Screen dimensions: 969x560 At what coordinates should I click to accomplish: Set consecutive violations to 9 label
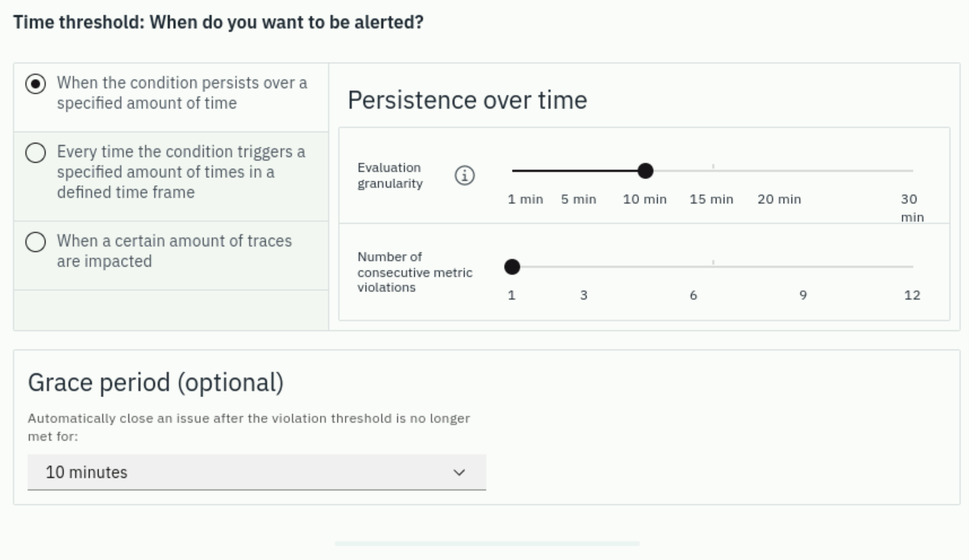(803, 295)
